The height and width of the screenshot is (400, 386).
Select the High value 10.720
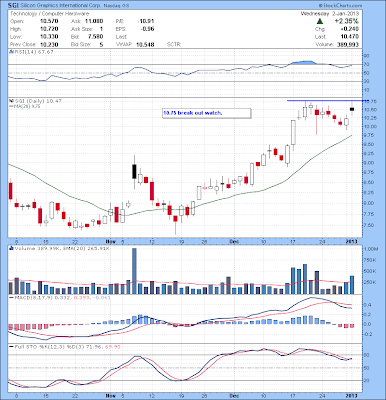pos(49,29)
